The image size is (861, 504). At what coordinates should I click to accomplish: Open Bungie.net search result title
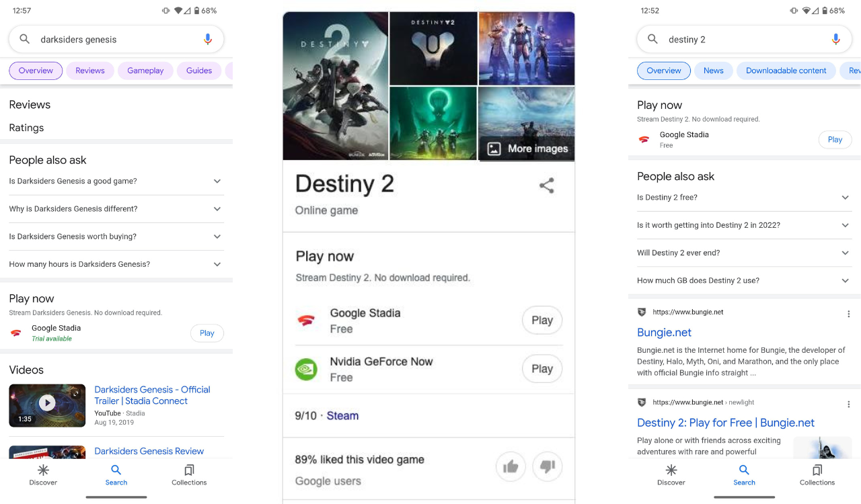(664, 333)
